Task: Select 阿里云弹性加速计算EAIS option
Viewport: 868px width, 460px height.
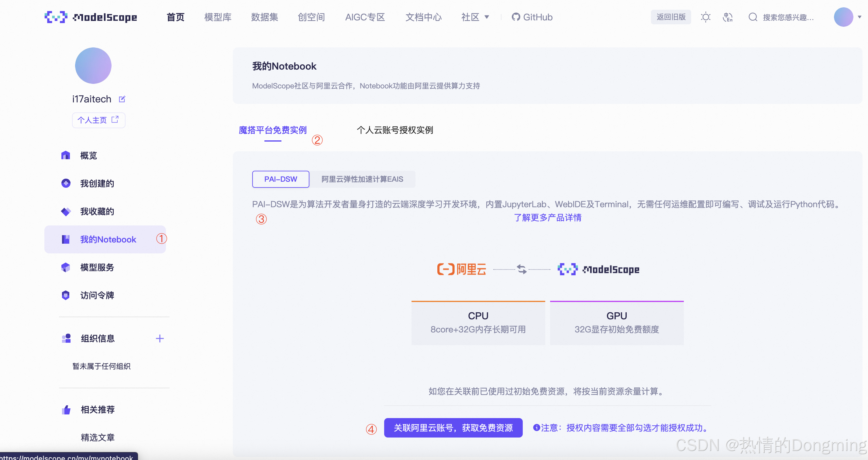Action: pyautogui.click(x=362, y=179)
